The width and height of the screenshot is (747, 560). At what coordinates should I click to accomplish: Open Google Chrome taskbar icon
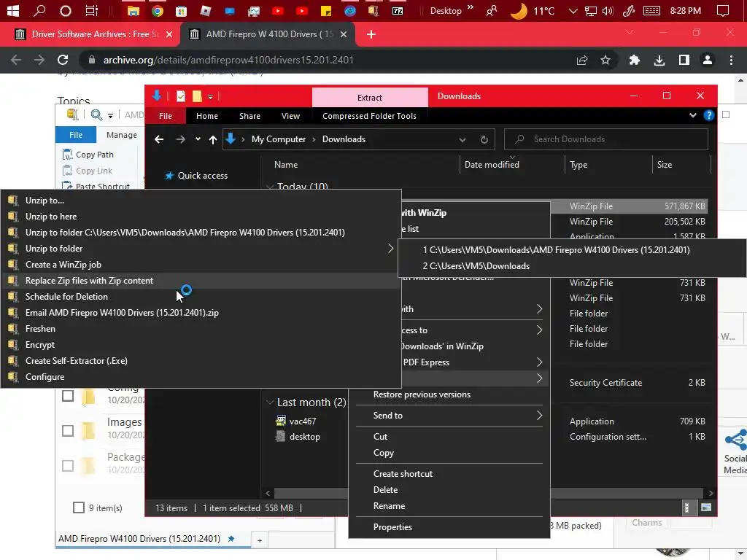(x=158, y=10)
